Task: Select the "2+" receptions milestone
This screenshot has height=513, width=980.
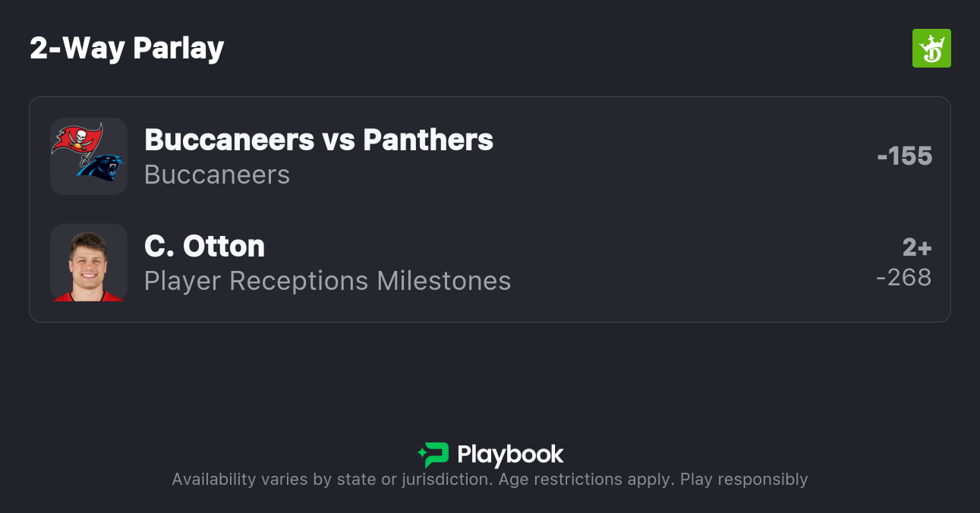Action: pyautogui.click(x=917, y=247)
